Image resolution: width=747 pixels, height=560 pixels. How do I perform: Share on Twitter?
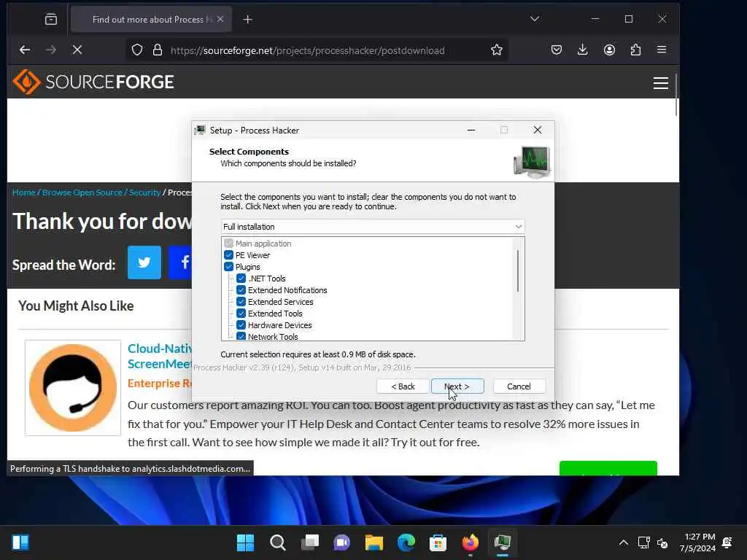point(144,262)
